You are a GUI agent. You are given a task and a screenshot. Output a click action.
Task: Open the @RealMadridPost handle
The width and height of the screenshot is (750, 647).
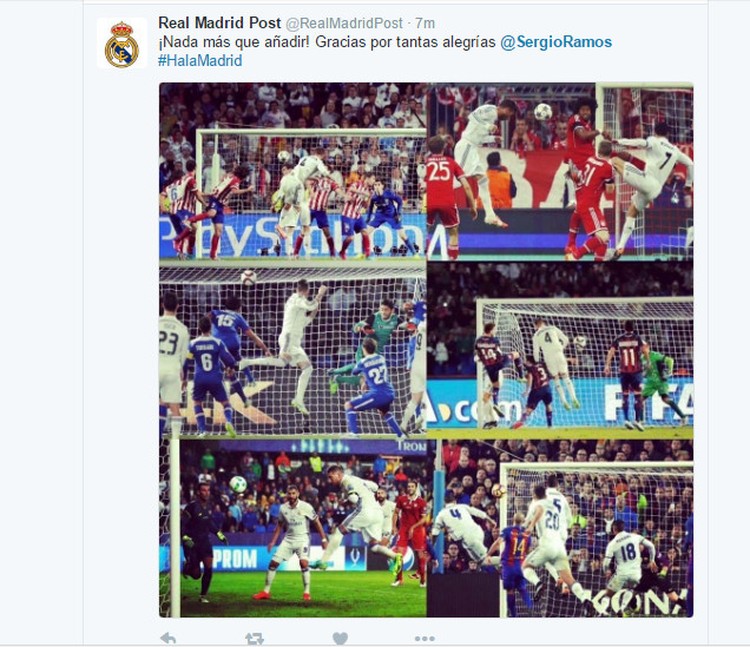344,23
